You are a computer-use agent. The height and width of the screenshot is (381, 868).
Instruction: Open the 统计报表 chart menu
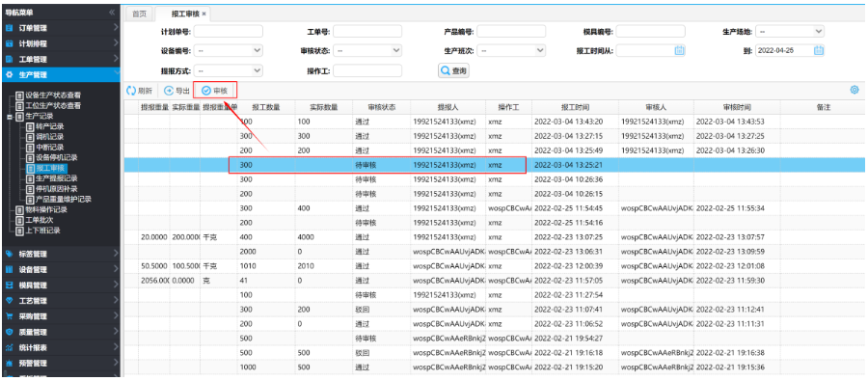tap(60, 348)
